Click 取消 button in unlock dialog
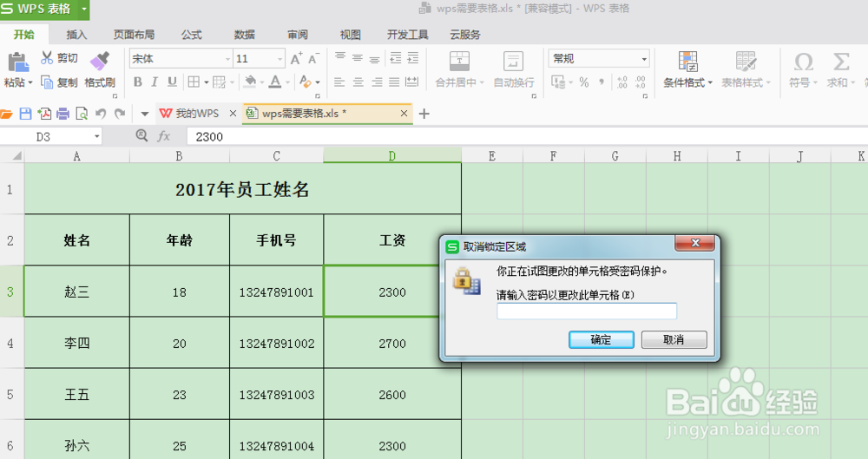The width and height of the screenshot is (868, 459). tap(674, 339)
